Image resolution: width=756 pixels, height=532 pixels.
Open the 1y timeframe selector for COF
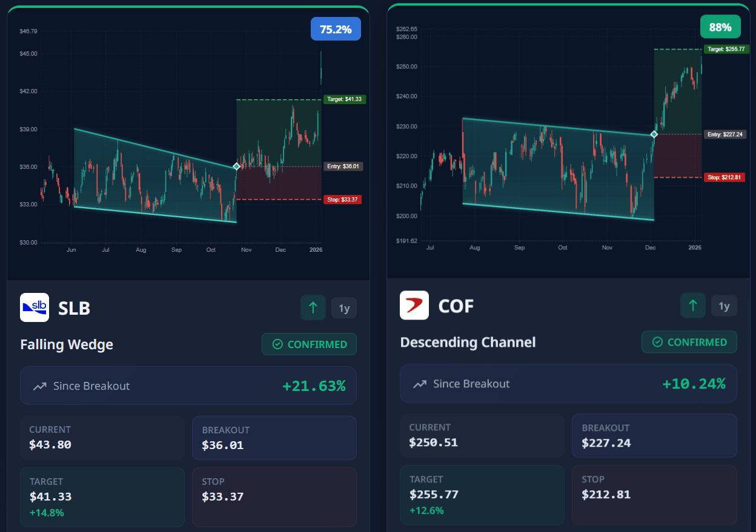[x=724, y=305]
